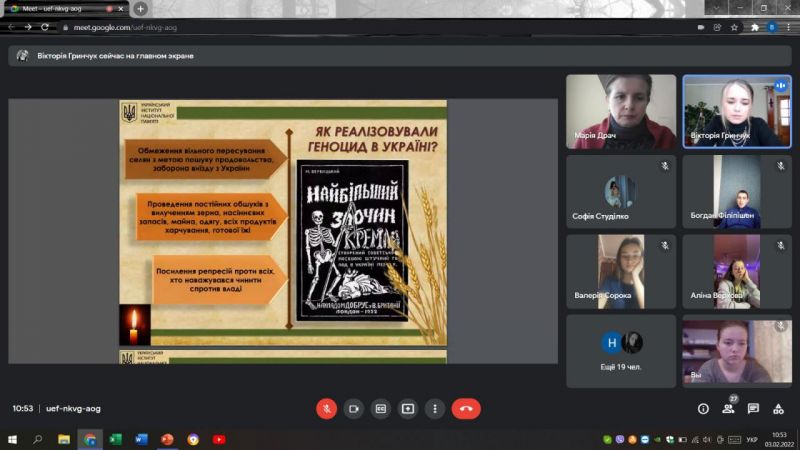The width and height of the screenshot is (800, 450).
Task: Show the participants list icon
Action: (x=728, y=409)
